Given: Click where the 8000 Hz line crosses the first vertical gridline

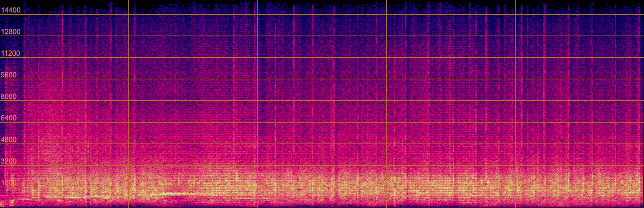Looking at the screenshot, I should click(x=64, y=101).
